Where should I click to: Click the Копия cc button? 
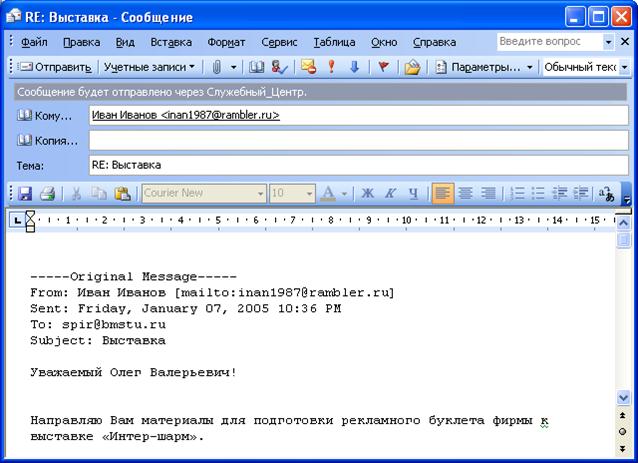pyautogui.click(x=47, y=141)
